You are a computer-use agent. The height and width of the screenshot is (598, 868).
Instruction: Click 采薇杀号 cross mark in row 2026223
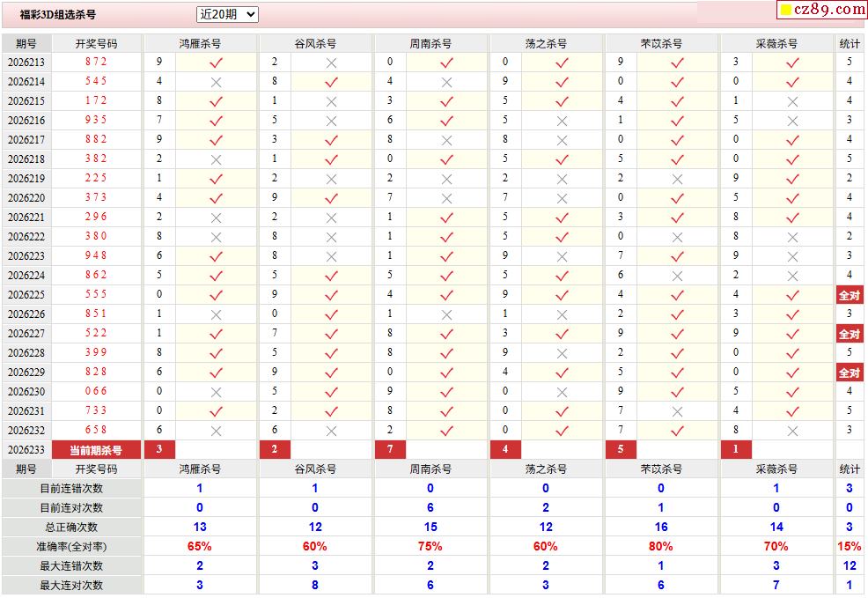[x=792, y=257]
